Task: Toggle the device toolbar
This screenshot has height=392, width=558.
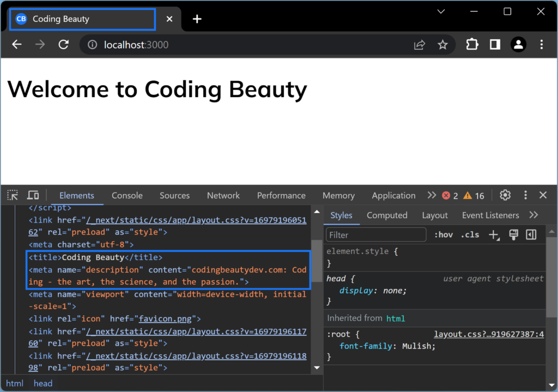Action: click(33, 195)
